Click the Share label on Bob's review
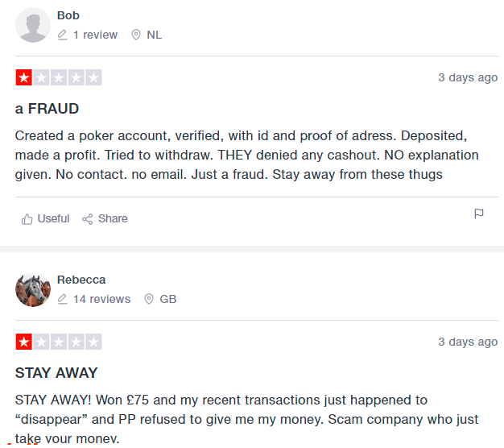 pyautogui.click(x=113, y=218)
